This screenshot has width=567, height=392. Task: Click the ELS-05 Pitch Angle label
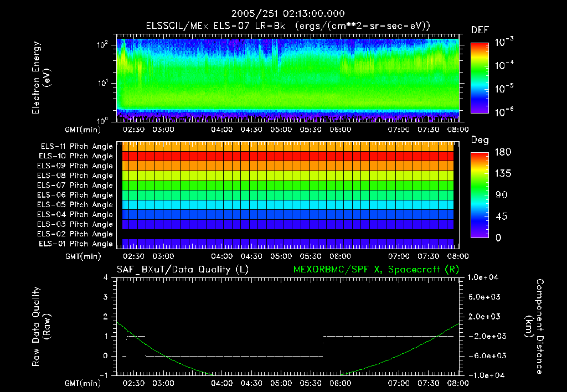pos(75,205)
